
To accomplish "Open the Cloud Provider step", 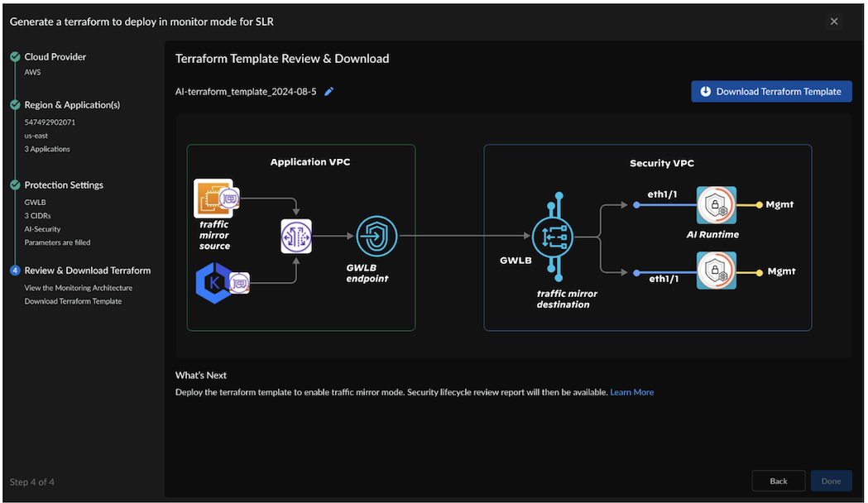I will coord(55,57).
